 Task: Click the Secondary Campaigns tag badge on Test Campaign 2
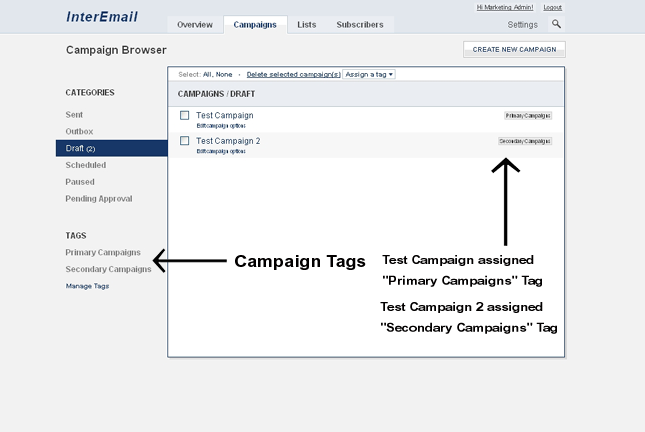pyautogui.click(x=525, y=141)
